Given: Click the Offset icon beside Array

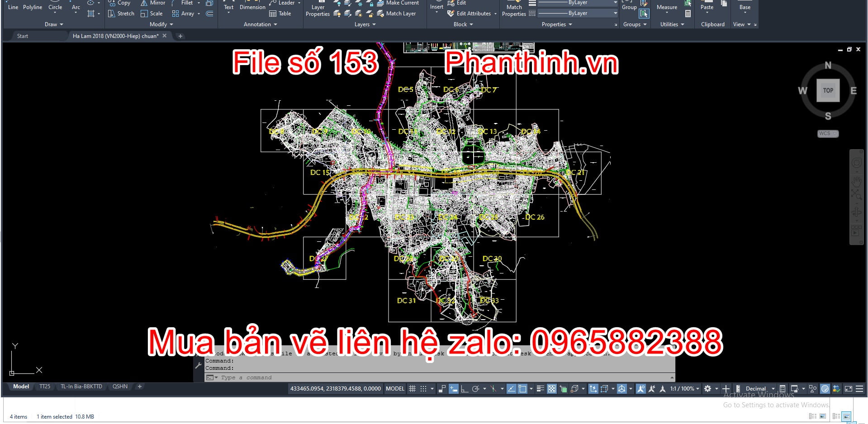Looking at the screenshot, I should (x=209, y=14).
